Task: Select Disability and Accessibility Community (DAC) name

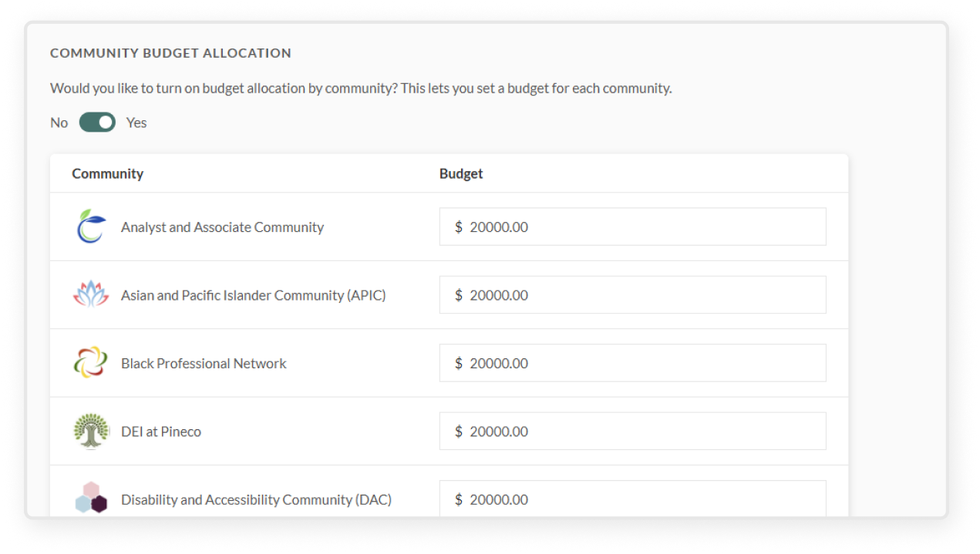Action: [257, 499]
